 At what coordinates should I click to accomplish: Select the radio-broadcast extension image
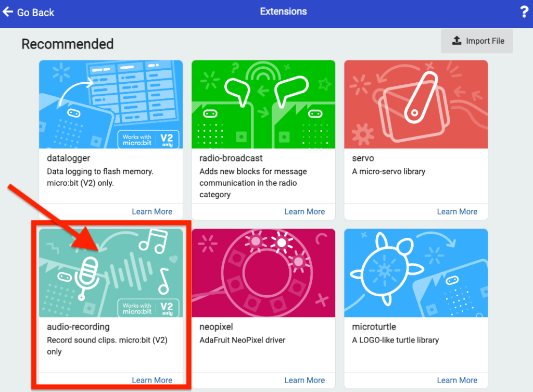(263, 104)
